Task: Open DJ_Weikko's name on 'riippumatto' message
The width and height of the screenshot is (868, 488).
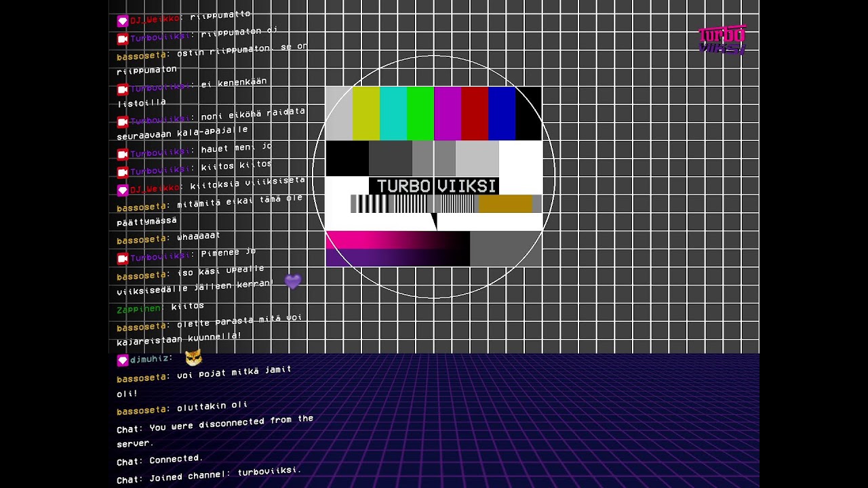Action: tap(155, 19)
